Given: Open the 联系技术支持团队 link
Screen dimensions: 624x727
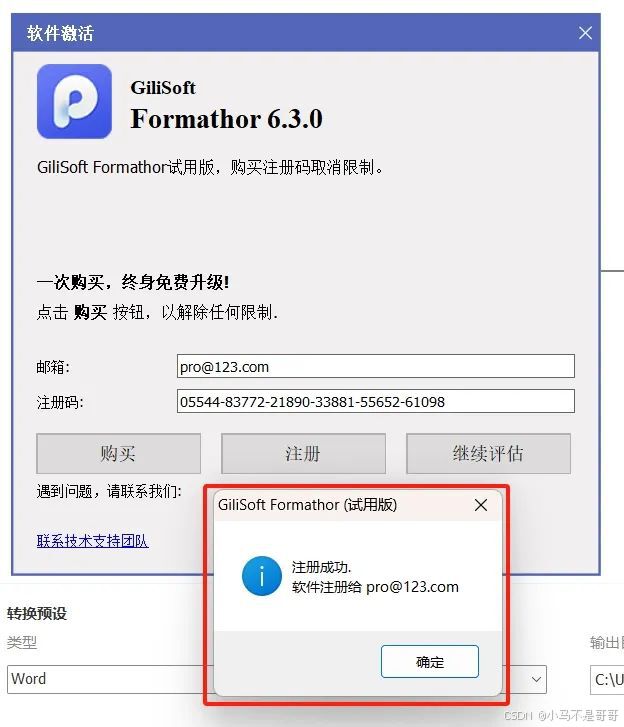Looking at the screenshot, I should coord(93,541).
